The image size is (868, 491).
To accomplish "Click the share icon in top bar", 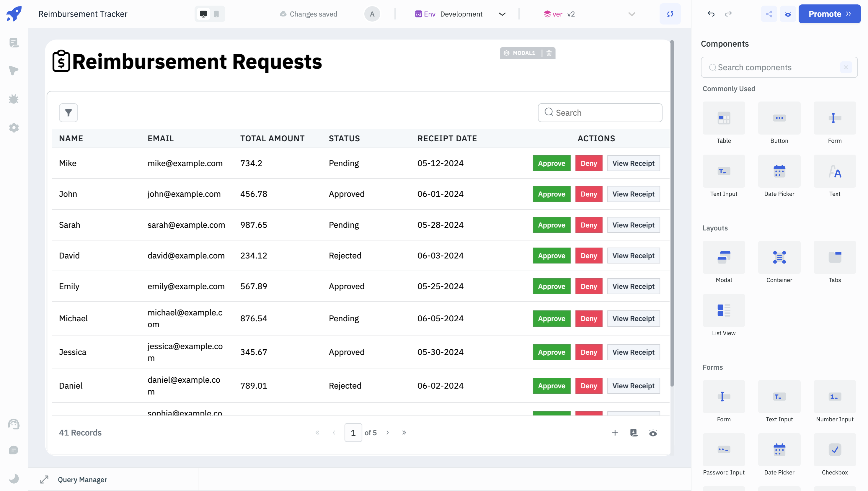I will click(x=769, y=14).
